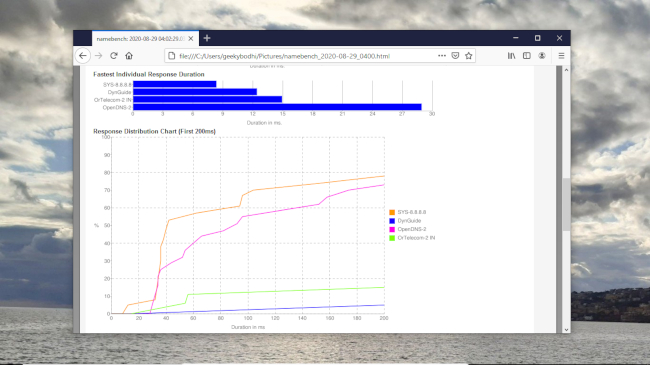
Task: Go back to the previous page
Action: [x=83, y=56]
